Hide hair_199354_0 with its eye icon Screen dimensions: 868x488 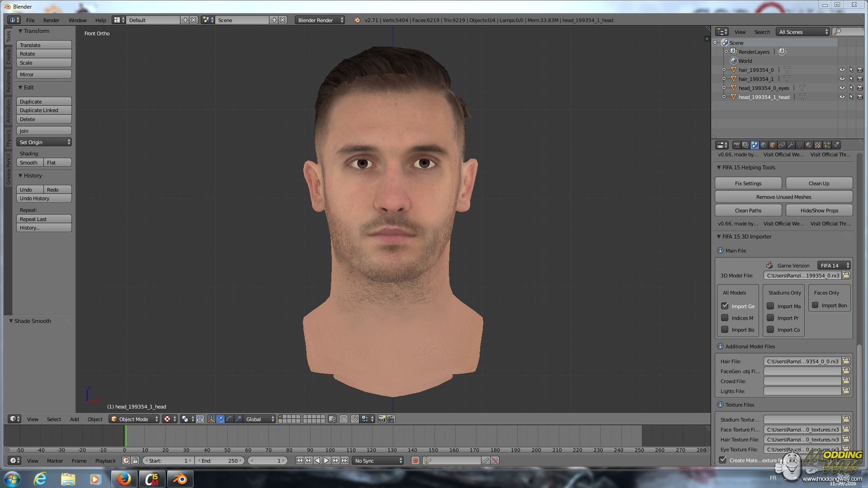point(842,70)
